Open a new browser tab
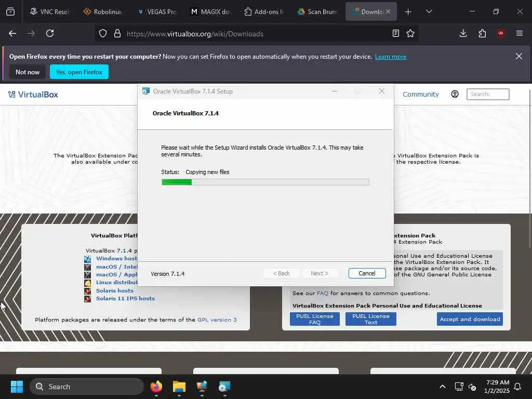Viewport: 532px width, 399px height. click(408, 12)
